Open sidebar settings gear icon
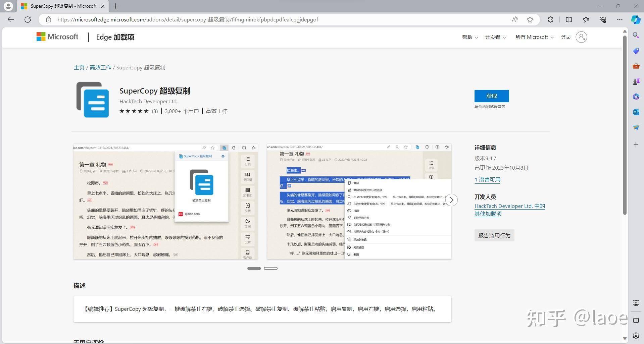The height and width of the screenshot is (344, 644). pos(636,336)
